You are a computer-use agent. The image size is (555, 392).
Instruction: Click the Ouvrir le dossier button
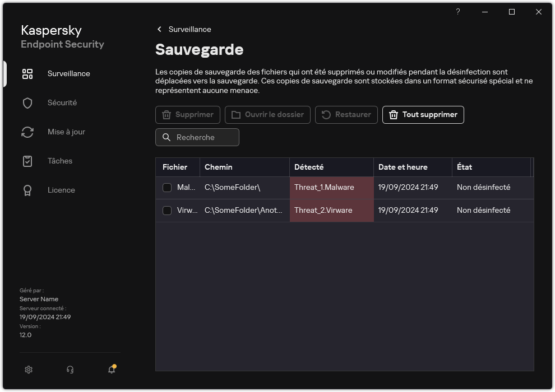click(267, 115)
